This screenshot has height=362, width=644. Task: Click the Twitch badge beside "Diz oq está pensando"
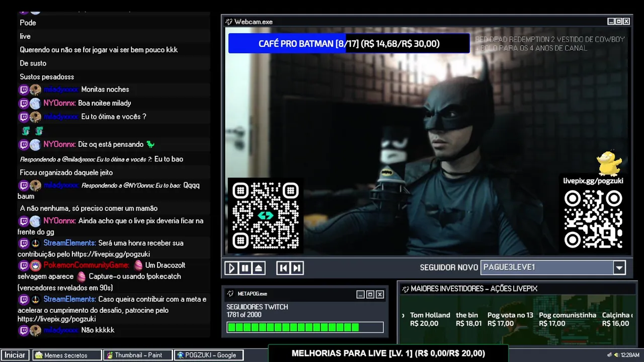24,145
